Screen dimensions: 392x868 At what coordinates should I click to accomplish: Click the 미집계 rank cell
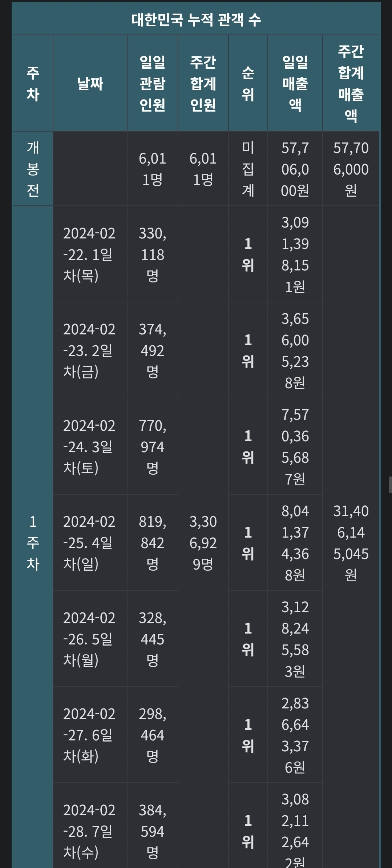click(248, 169)
